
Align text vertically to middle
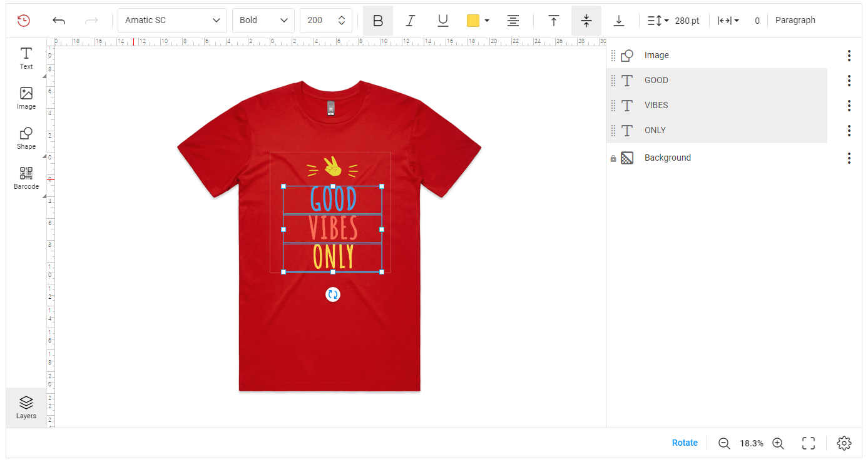click(586, 21)
